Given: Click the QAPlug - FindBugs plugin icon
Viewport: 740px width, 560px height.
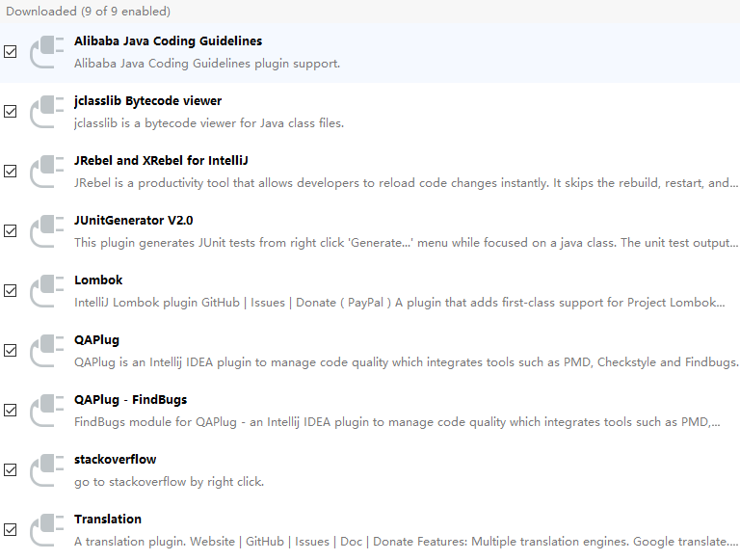Looking at the screenshot, I should 46,411.
